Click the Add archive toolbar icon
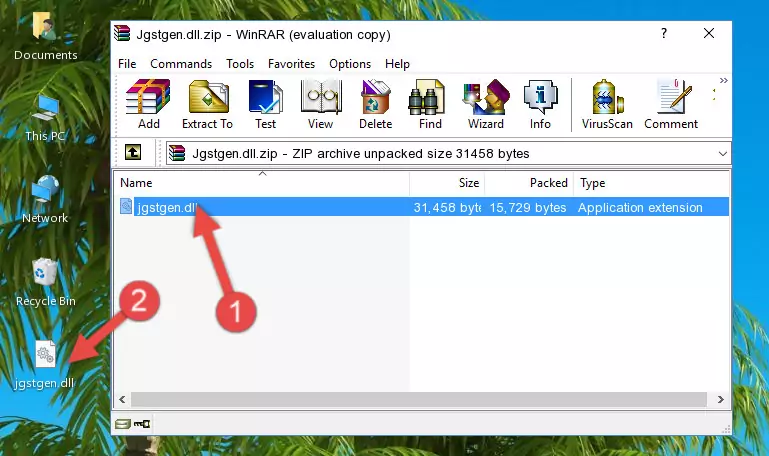The image size is (769, 456). 148,104
